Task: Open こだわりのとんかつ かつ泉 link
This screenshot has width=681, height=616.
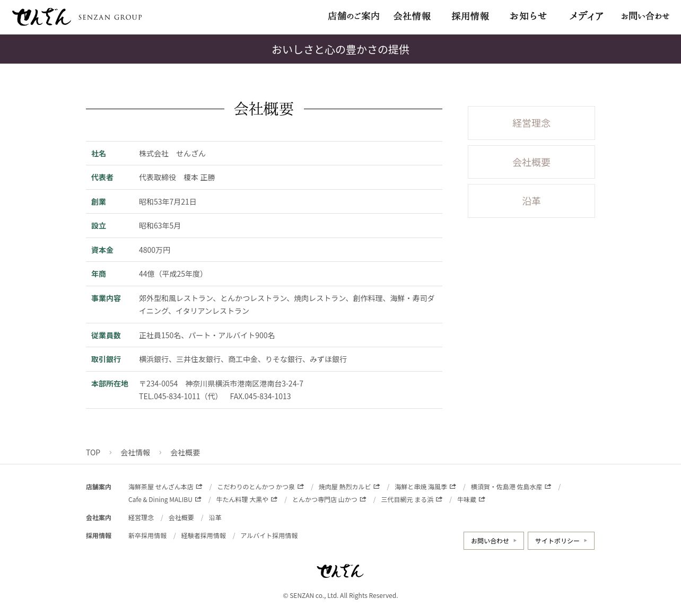Action: (x=256, y=487)
